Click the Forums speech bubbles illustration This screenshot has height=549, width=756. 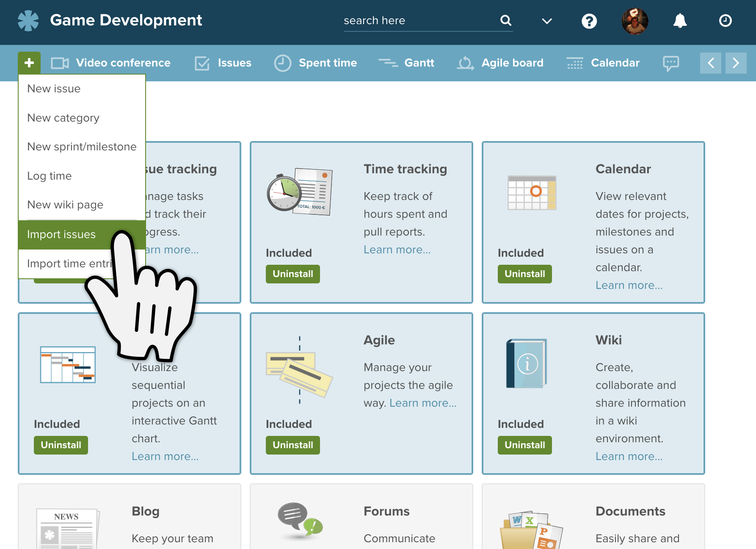click(x=300, y=521)
